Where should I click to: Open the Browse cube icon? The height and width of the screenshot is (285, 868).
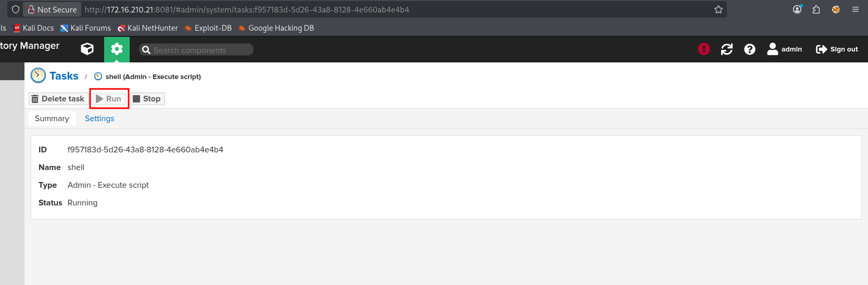point(87,49)
